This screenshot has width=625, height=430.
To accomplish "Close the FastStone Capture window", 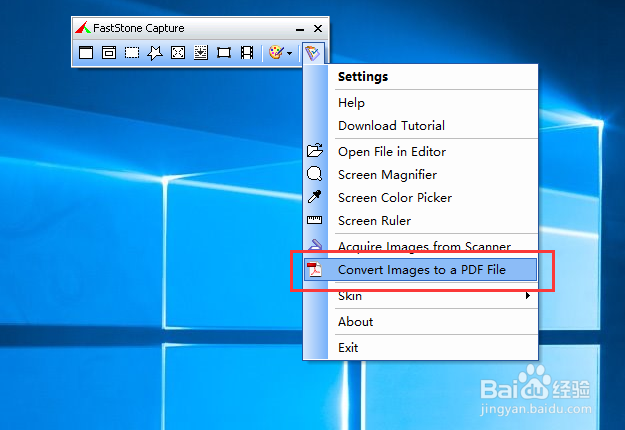I will pyautogui.click(x=318, y=29).
